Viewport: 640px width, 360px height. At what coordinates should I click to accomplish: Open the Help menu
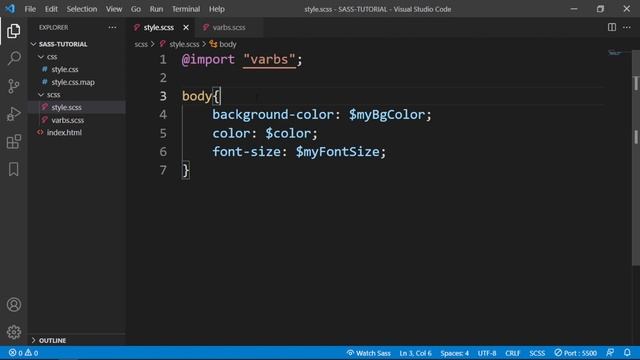coord(217,9)
